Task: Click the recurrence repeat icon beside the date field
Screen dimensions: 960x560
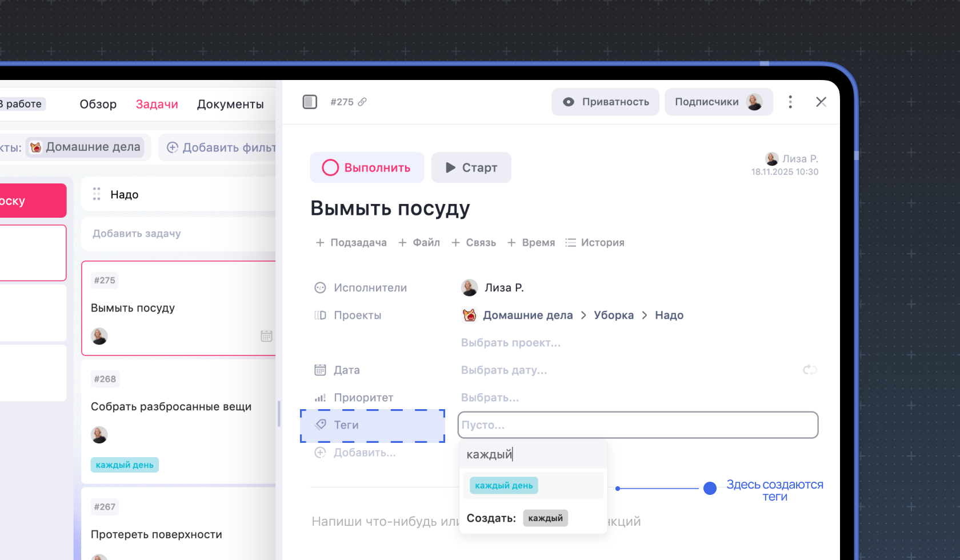Action: [x=810, y=370]
